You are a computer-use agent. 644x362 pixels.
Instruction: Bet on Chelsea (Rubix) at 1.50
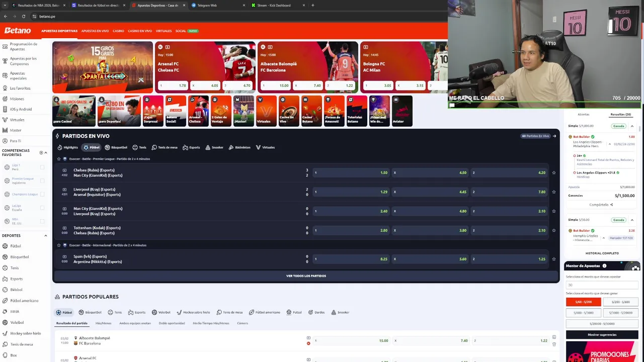(351, 173)
